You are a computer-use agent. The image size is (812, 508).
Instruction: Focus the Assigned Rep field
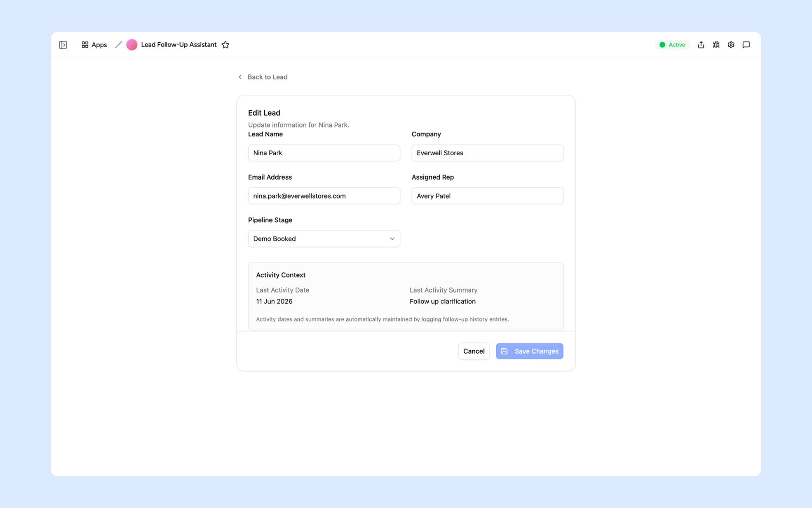pyautogui.click(x=488, y=196)
